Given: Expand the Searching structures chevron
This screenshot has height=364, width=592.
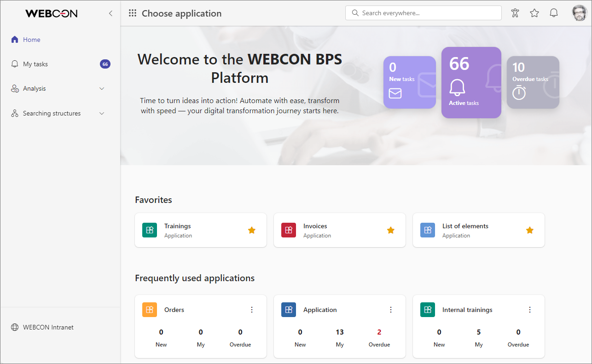Looking at the screenshot, I should click(x=102, y=113).
